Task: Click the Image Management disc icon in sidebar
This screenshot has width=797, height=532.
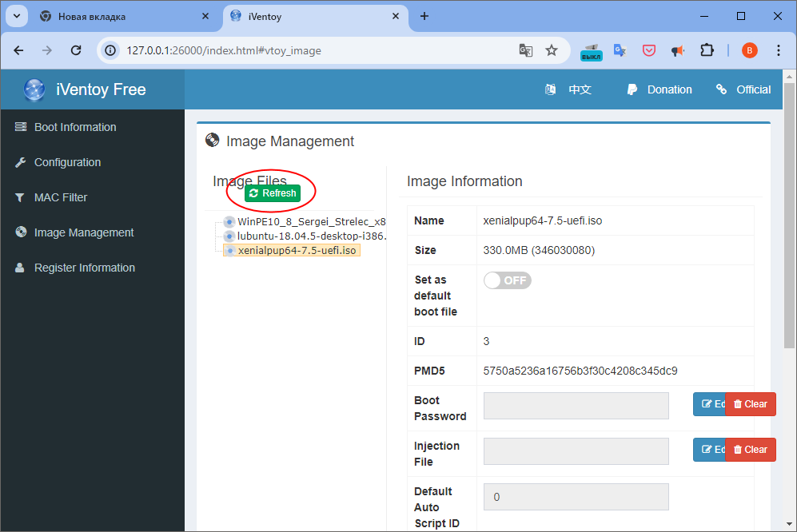Action: pyautogui.click(x=21, y=232)
